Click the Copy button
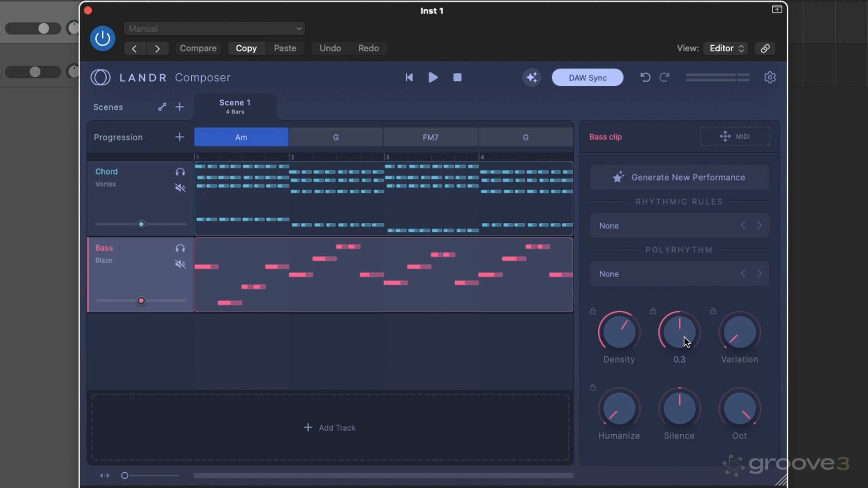 click(x=246, y=48)
